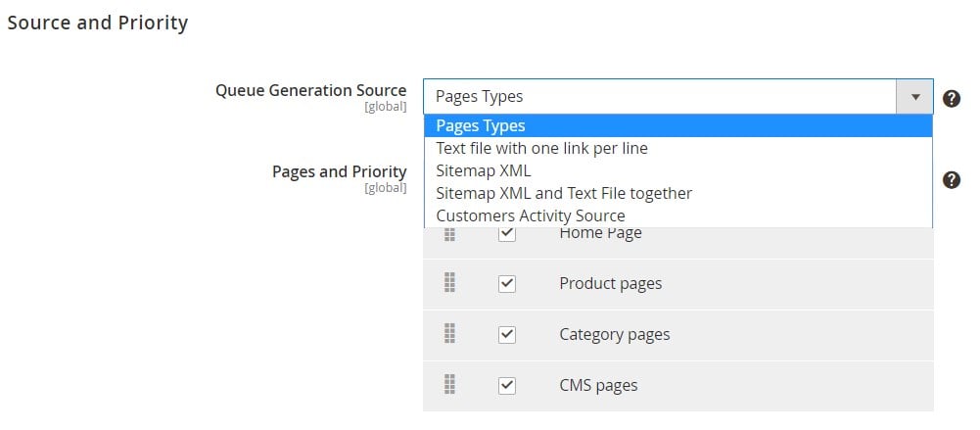Click the dropdown arrow of Queue Generation Source

point(915,97)
